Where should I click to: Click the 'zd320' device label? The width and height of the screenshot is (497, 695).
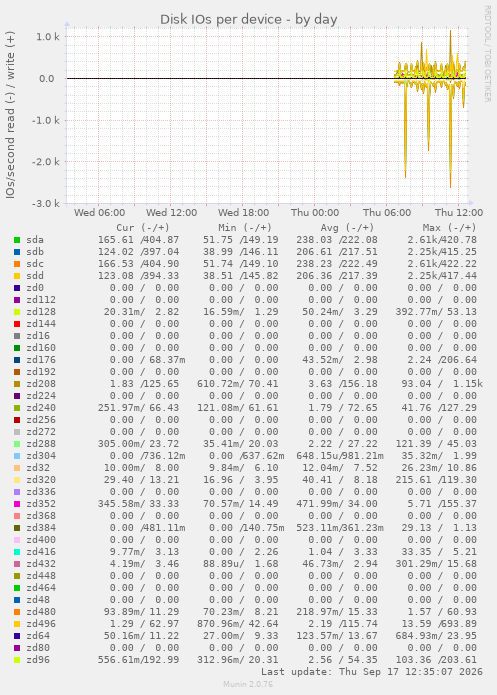41,479
